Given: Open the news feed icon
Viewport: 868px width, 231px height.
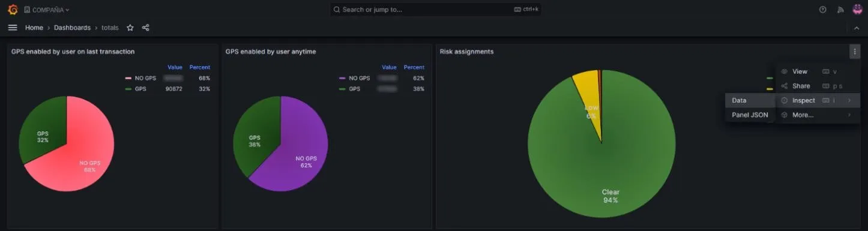Looking at the screenshot, I should point(840,10).
